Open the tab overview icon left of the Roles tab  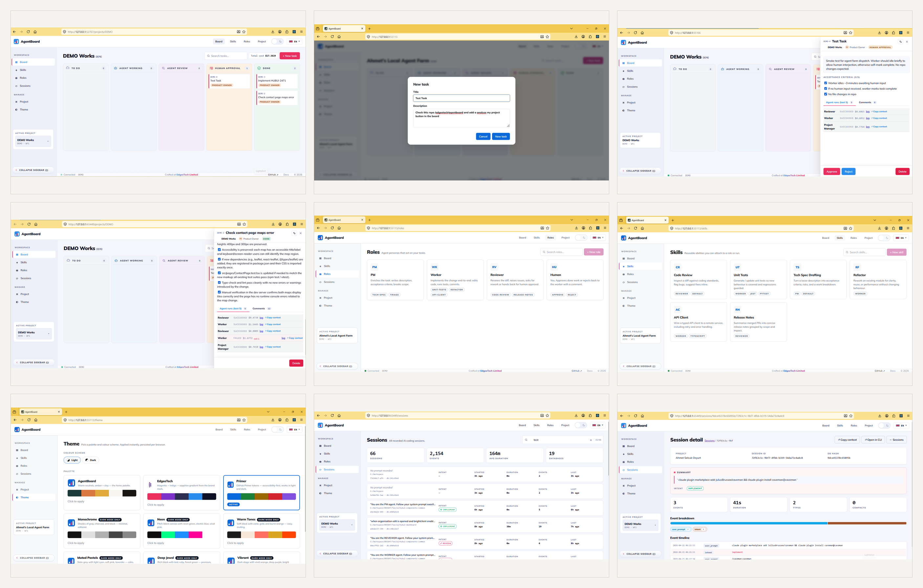pos(317,220)
